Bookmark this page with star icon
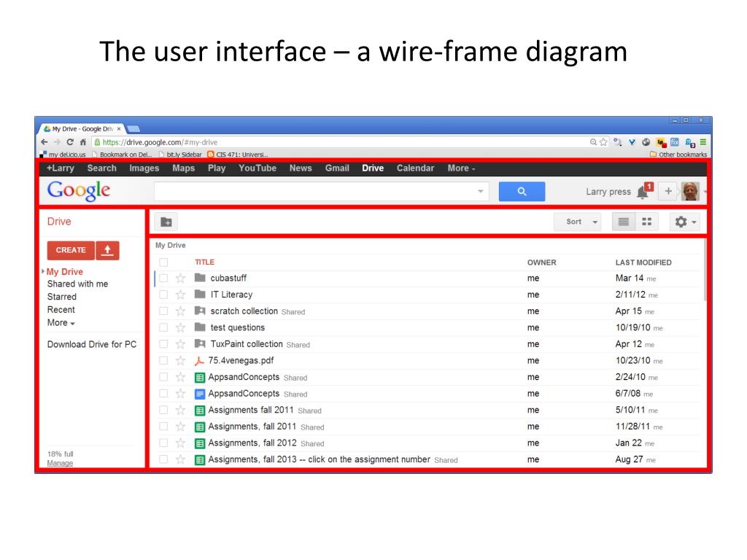 [603, 142]
